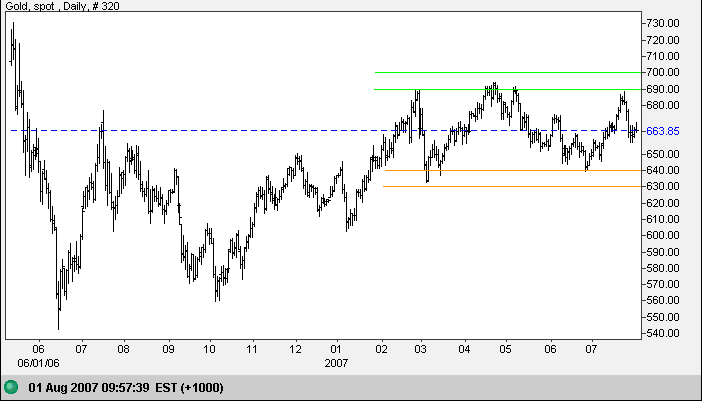Click the chart title 'Gold, spot, Daily, # 320'
The image size is (702, 401).
tap(63, 6)
